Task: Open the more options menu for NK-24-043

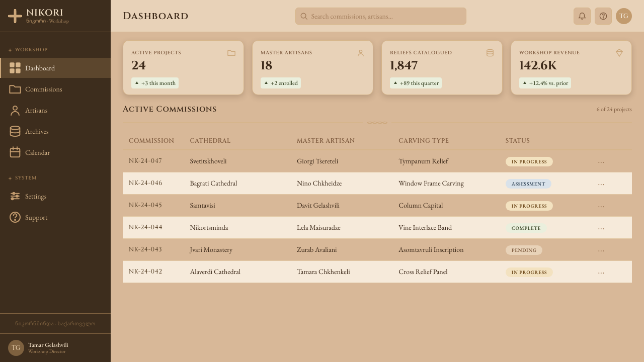Action: (601, 250)
